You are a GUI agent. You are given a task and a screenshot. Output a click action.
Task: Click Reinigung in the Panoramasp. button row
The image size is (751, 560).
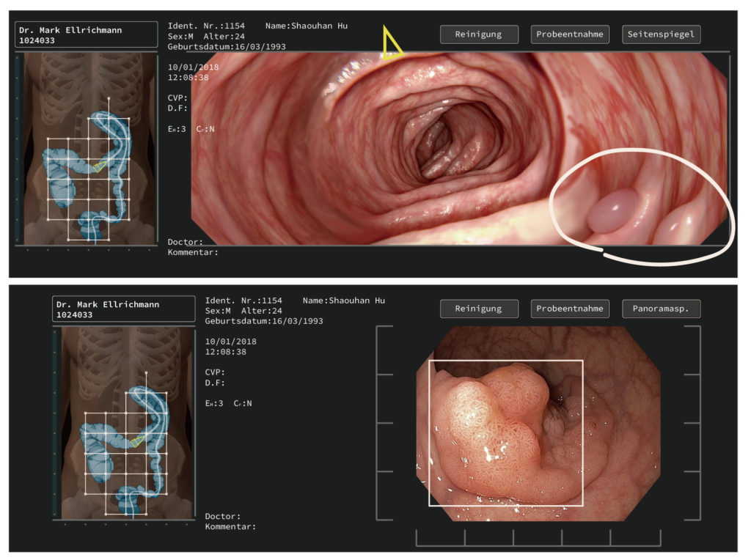click(x=479, y=309)
